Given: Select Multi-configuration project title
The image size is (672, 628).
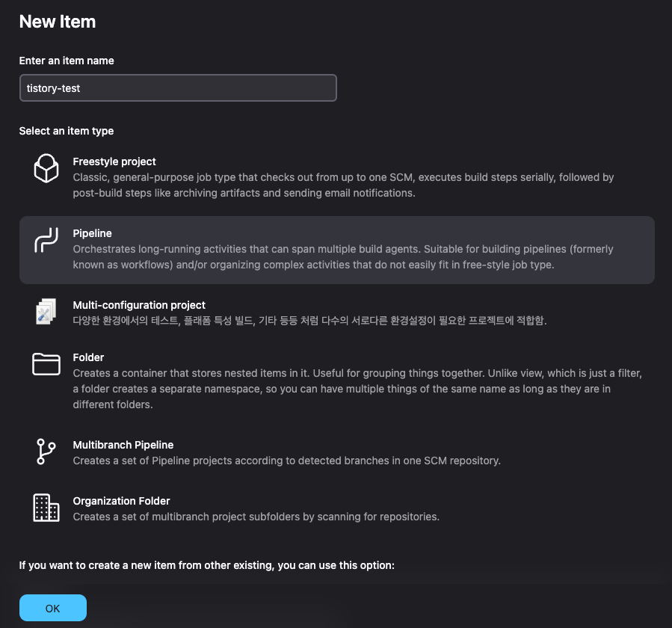Looking at the screenshot, I should click(139, 305).
